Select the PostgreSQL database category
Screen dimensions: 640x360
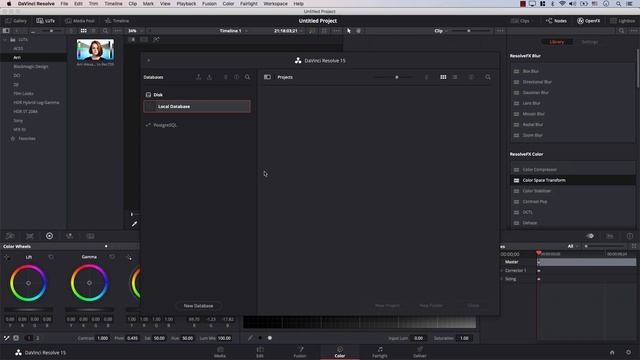coord(161,125)
